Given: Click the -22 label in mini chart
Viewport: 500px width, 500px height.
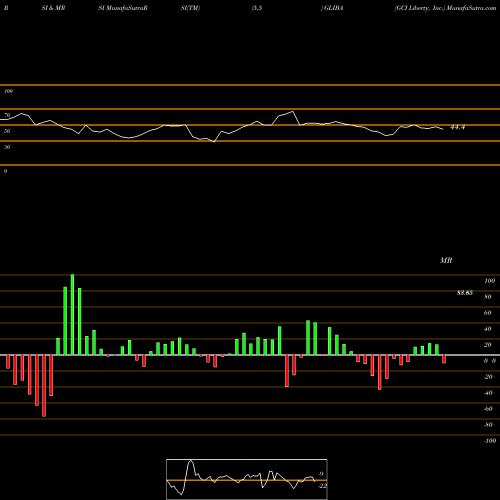Looking at the screenshot, I should pyautogui.click(x=322, y=486).
